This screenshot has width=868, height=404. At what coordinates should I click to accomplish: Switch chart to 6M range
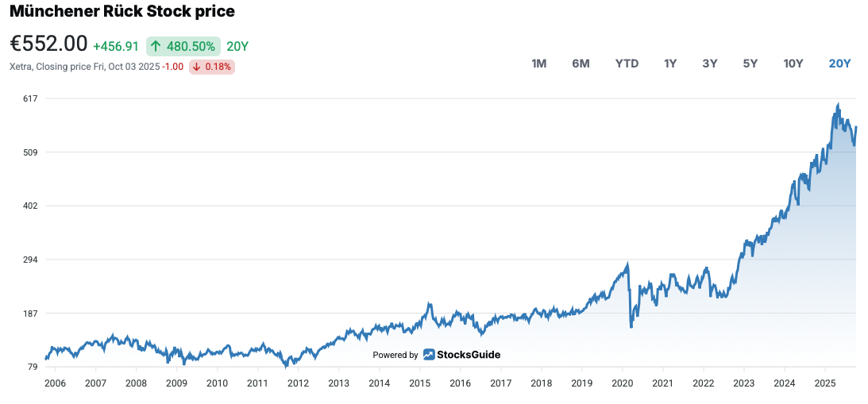581,63
